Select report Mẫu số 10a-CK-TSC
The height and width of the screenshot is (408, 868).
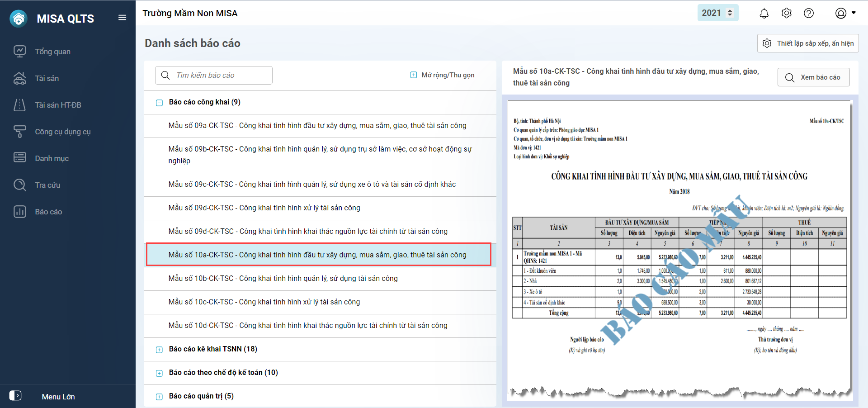coord(320,255)
